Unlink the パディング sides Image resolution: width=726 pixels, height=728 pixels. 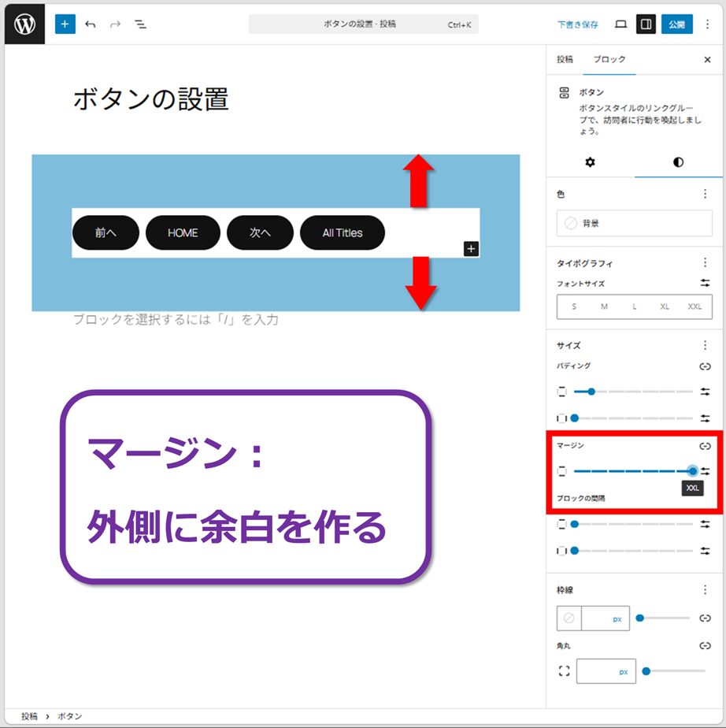pos(705,366)
